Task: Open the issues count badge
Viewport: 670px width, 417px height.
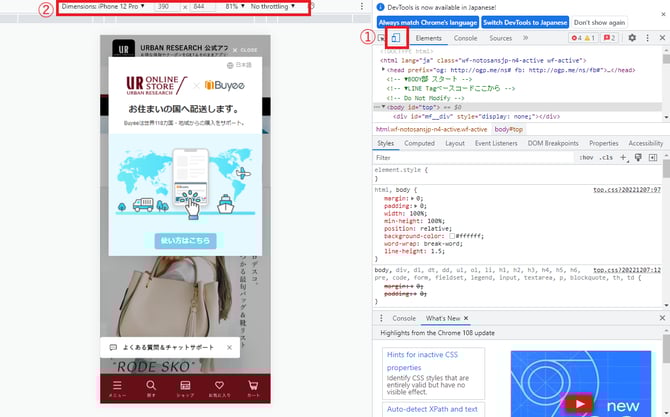Action: (609, 38)
